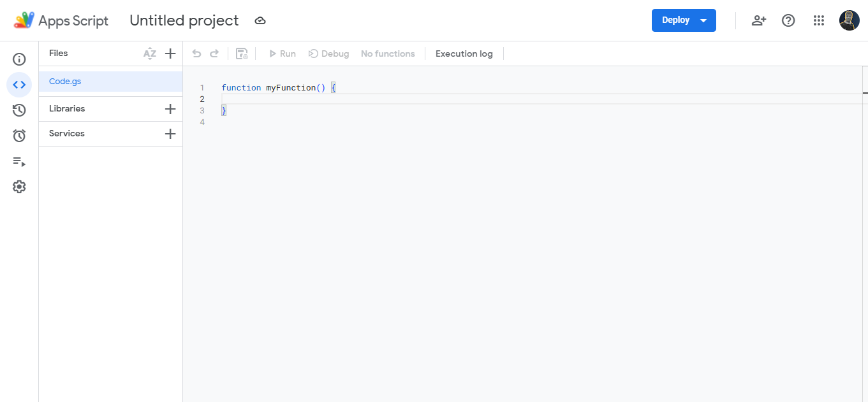The image size is (868, 402).
Task: Click the Deploy button
Action: pyautogui.click(x=684, y=20)
